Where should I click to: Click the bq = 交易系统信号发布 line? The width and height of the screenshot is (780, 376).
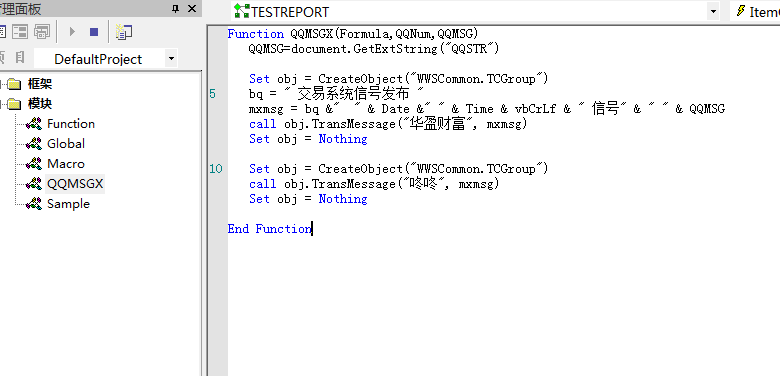point(336,94)
